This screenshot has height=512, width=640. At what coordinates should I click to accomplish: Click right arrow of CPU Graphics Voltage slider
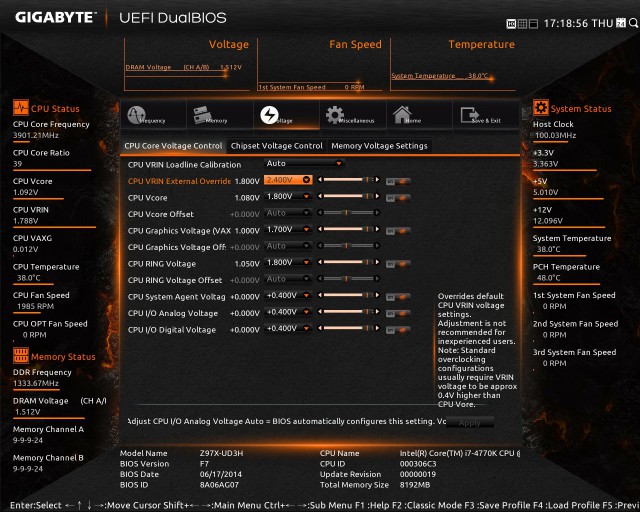pyautogui.click(x=377, y=229)
